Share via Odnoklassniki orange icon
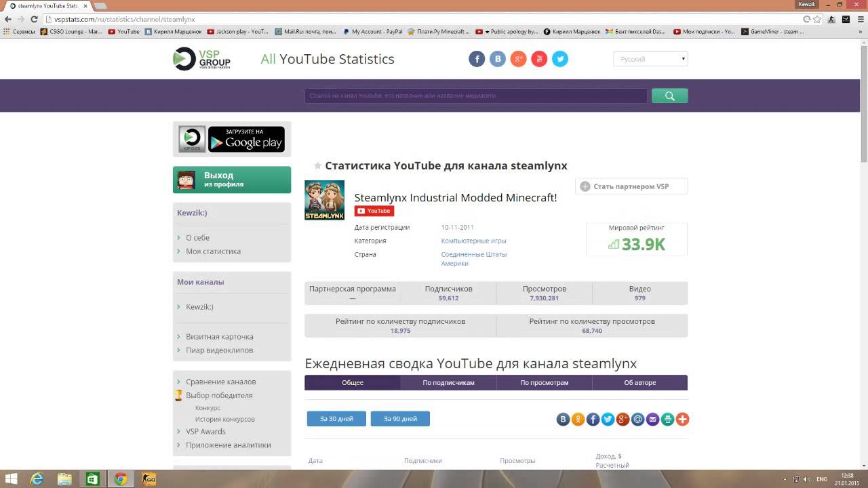 (x=578, y=420)
